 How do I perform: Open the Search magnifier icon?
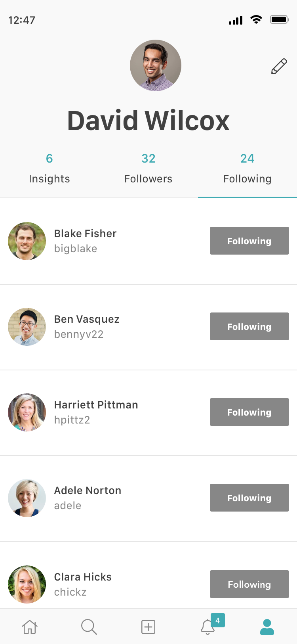pyautogui.click(x=89, y=627)
